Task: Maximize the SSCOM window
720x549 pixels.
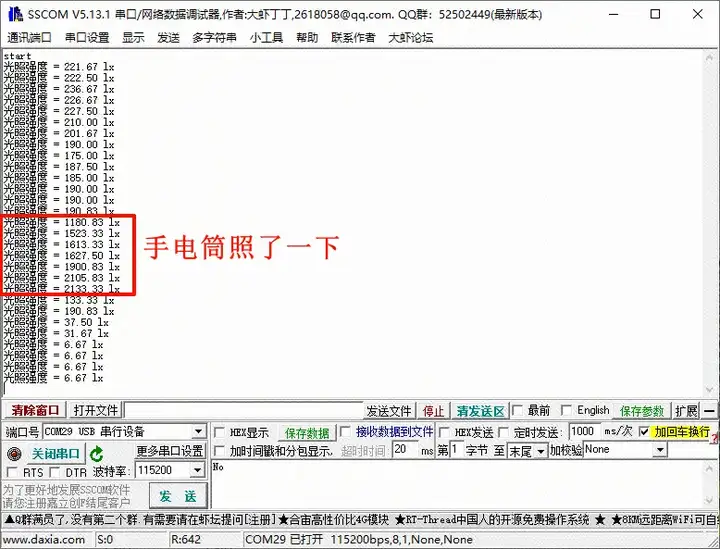Action: pos(655,14)
